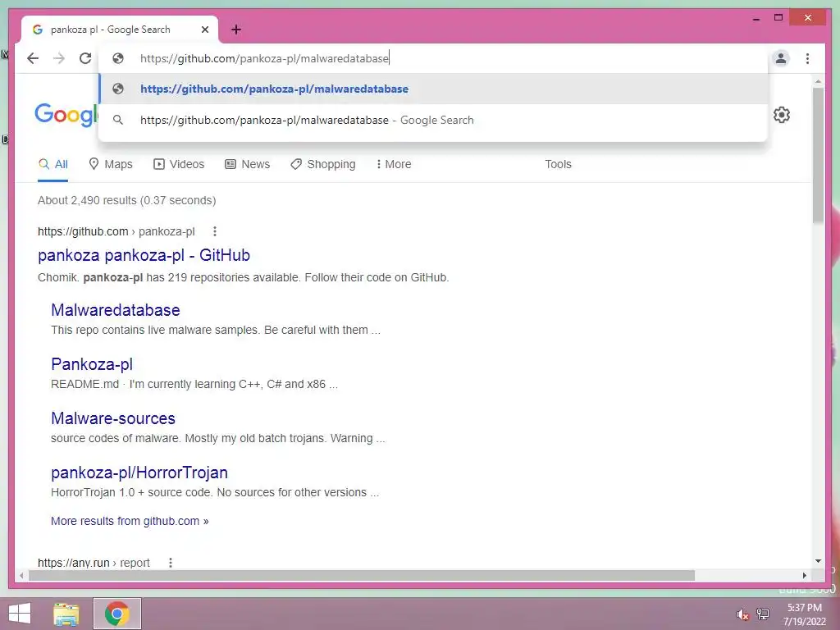Switch to the Videos tab
The height and width of the screenshot is (630, 840).
click(179, 164)
